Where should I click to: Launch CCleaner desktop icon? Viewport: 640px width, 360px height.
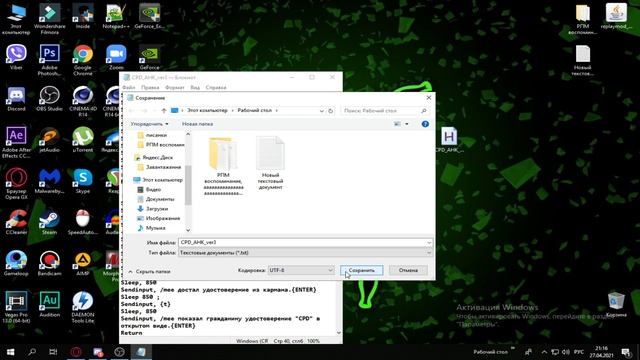tap(16, 222)
